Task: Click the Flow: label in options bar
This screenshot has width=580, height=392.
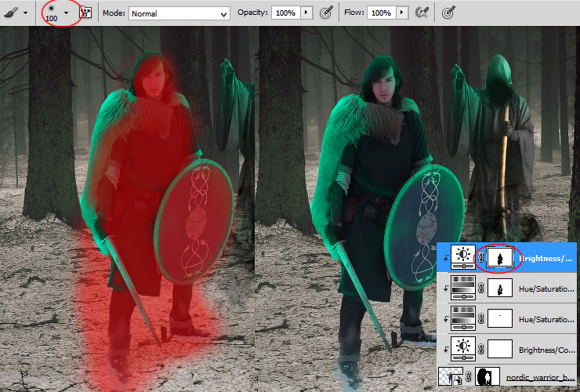Action: pyautogui.click(x=354, y=13)
